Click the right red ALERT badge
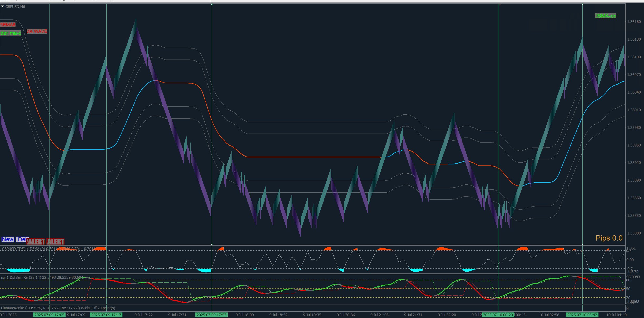Image resolution: width=644 pixels, height=318 pixels. point(56,242)
